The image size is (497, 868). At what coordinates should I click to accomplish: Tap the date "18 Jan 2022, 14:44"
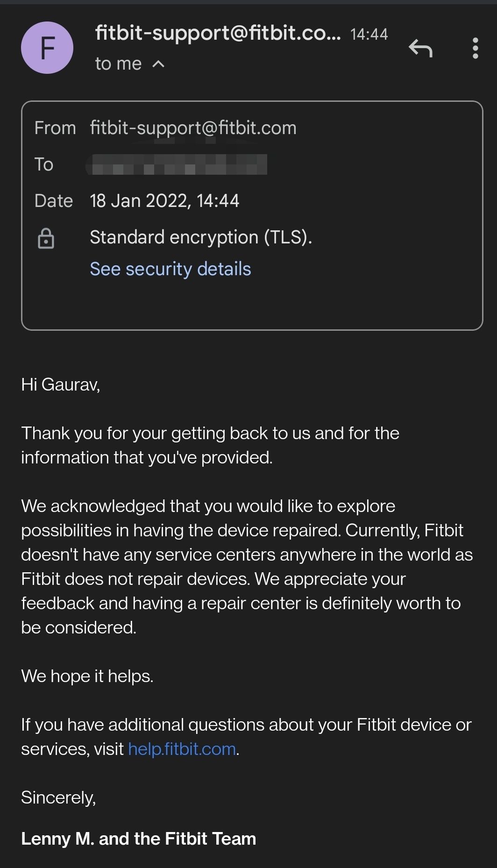point(164,201)
